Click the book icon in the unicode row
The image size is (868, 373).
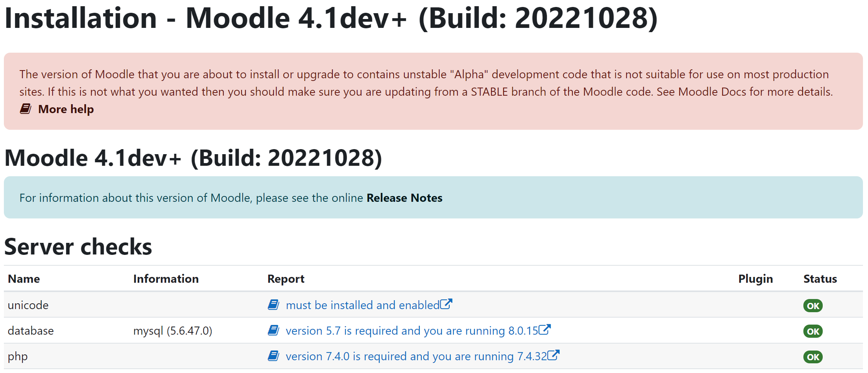274,305
